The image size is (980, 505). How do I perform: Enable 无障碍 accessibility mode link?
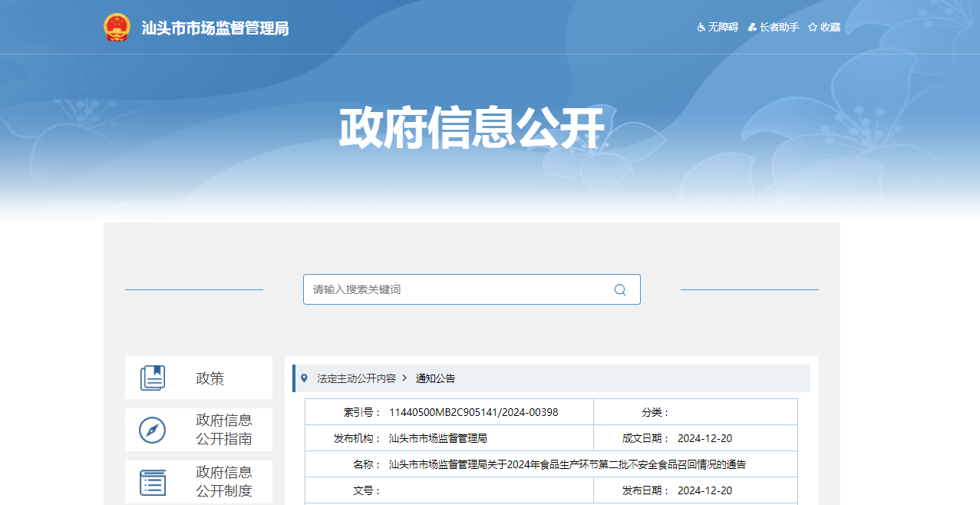[x=723, y=27]
